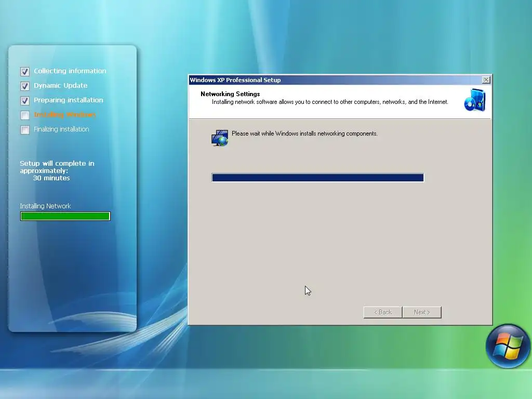Click the Dynamic Update label
This screenshot has height=399, width=532.
click(60, 86)
